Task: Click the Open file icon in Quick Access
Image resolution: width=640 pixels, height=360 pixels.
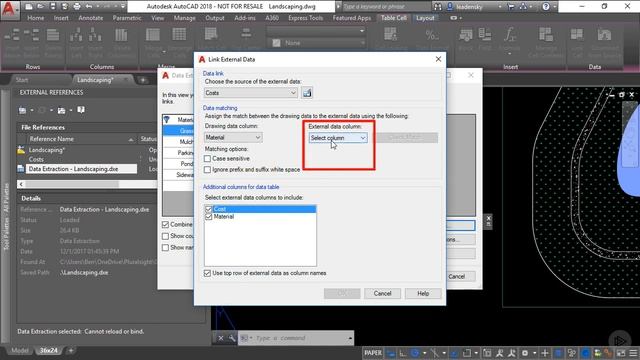Action: [x=41, y=7]
